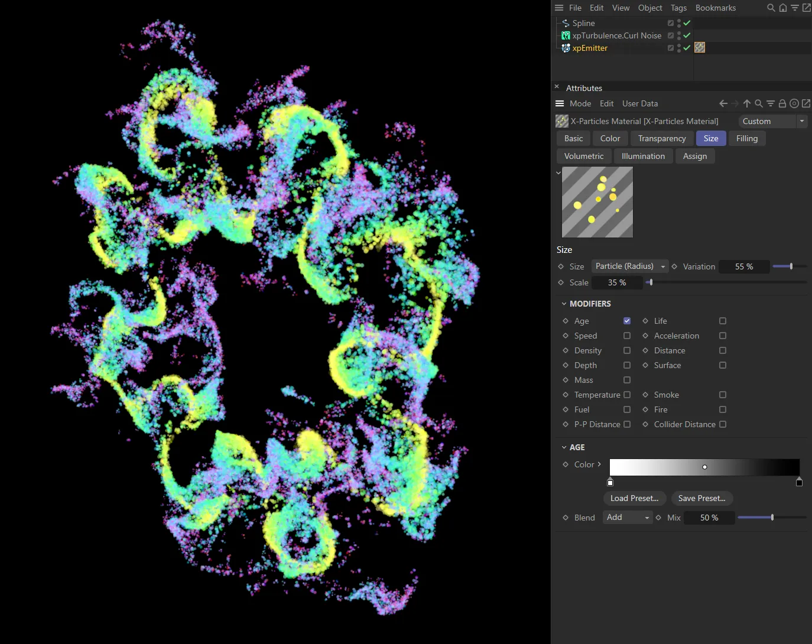Open the Tags menu in Object Manager
The image size is (812, 644).
[x=678, y=8]
